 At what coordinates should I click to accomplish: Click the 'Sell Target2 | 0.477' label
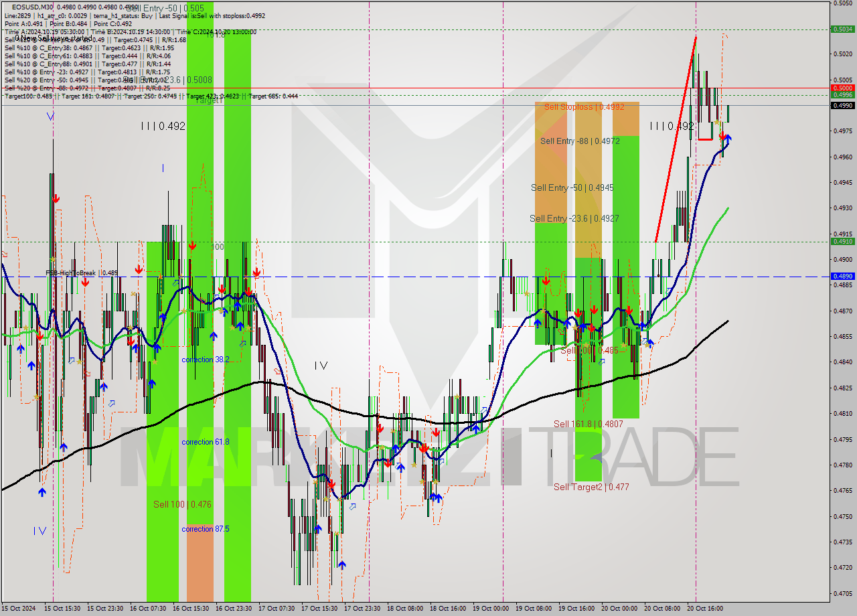coord(591,487)
